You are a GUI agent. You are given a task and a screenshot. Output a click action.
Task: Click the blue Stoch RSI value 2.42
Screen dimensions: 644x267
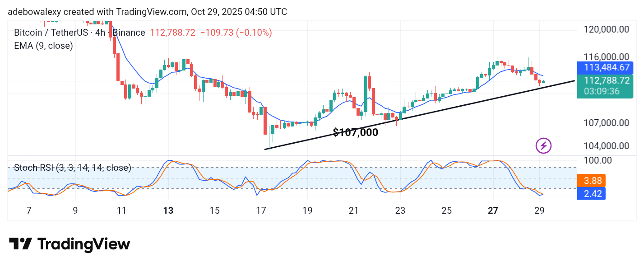(x=591, y=194)
